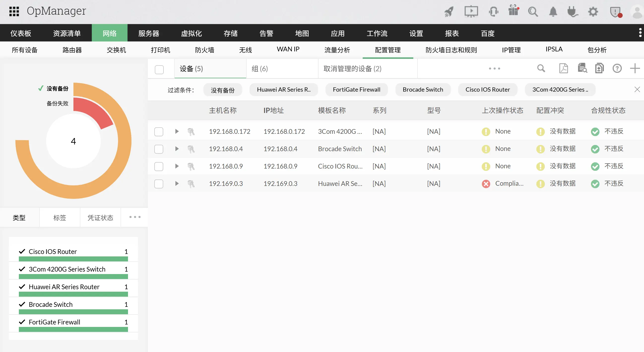Screen dimensions: 644x352
Task: Toggle the select-all devices checkbox
Action: (x=159, y=69)
